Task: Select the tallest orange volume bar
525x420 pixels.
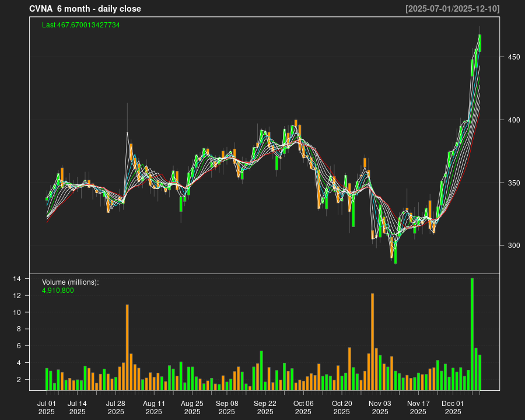Action: coord(372,342)
